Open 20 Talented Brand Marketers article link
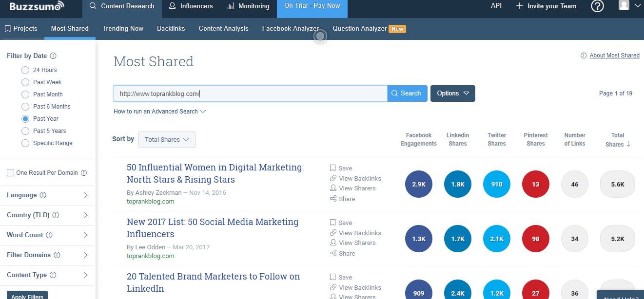Viewport: 644px width, 299px height. tap(213, 282)
